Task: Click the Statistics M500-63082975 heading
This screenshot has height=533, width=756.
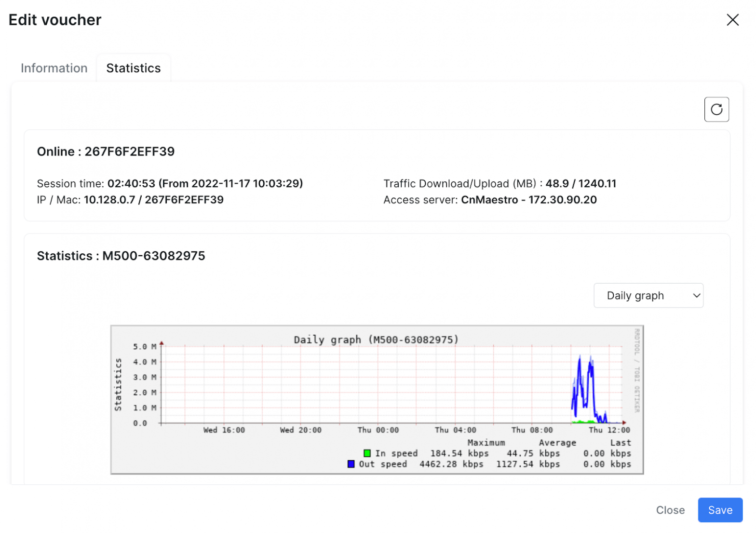Action: coord(121,256)
